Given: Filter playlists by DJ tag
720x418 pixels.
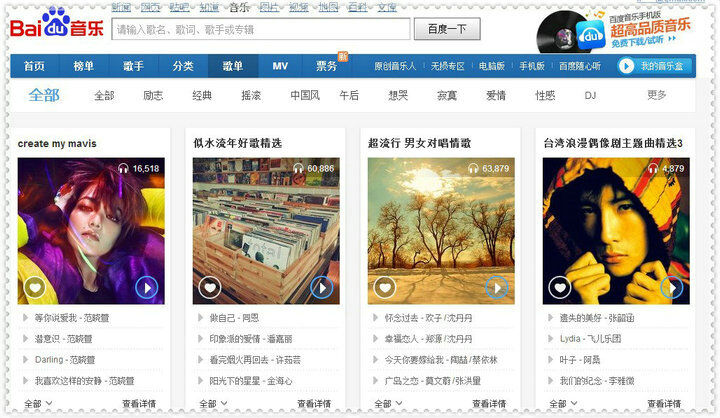Looking at the screenshot, I should point(590,96).
